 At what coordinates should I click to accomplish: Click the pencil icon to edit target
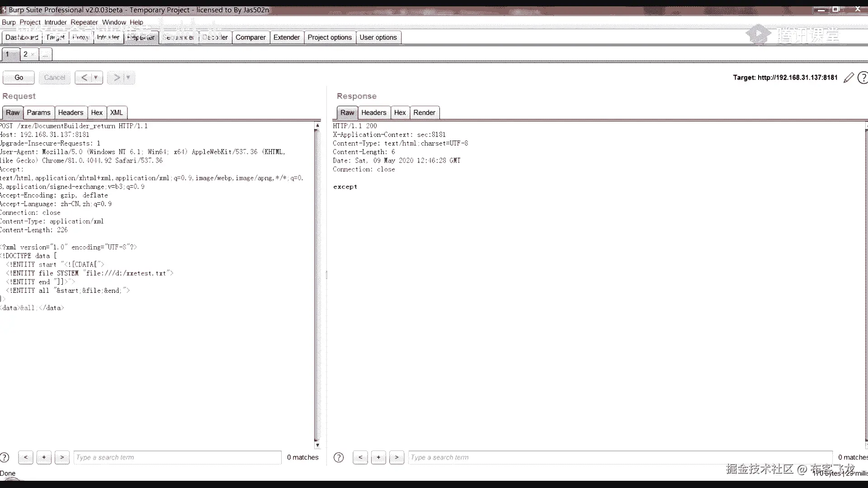coord(849,78)
